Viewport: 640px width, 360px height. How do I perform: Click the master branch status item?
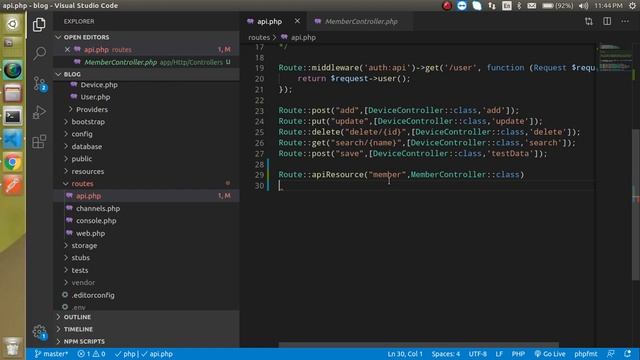51,354
